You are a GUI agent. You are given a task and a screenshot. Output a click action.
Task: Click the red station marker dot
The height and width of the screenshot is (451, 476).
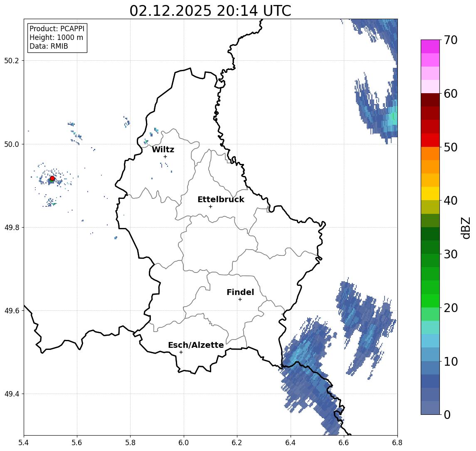(x=52, y=178)
